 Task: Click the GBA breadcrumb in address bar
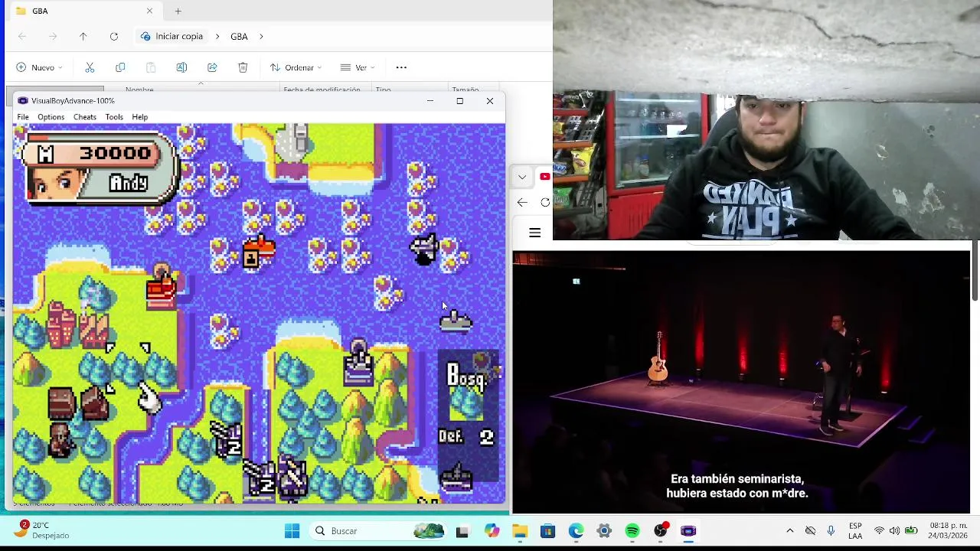point(239,36)
